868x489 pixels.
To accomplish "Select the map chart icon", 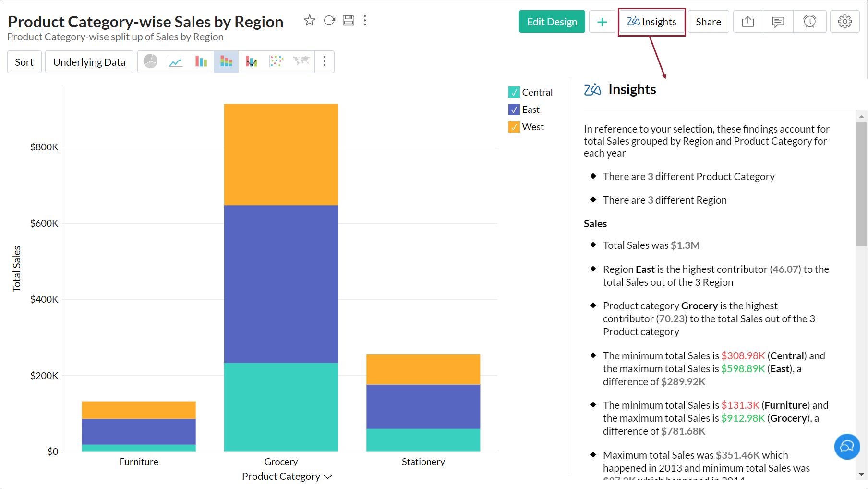I will pyautogui.click(x=301, y=61).
